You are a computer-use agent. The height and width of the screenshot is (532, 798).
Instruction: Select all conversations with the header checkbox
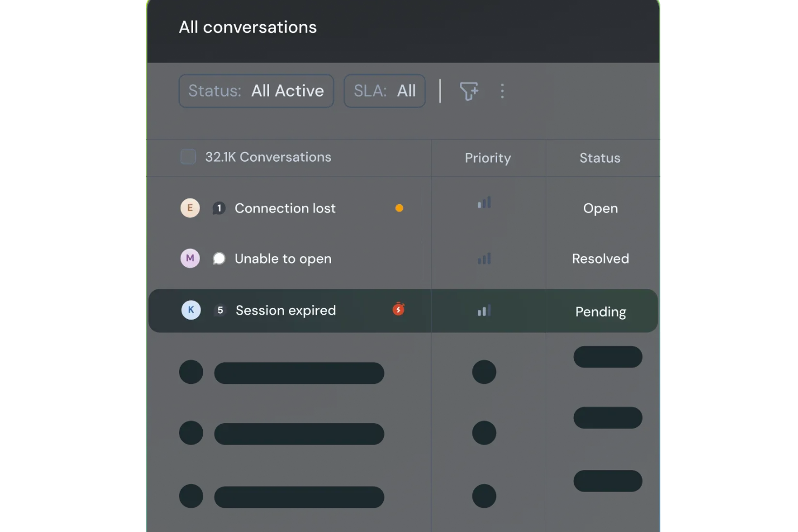coord(188,156)
